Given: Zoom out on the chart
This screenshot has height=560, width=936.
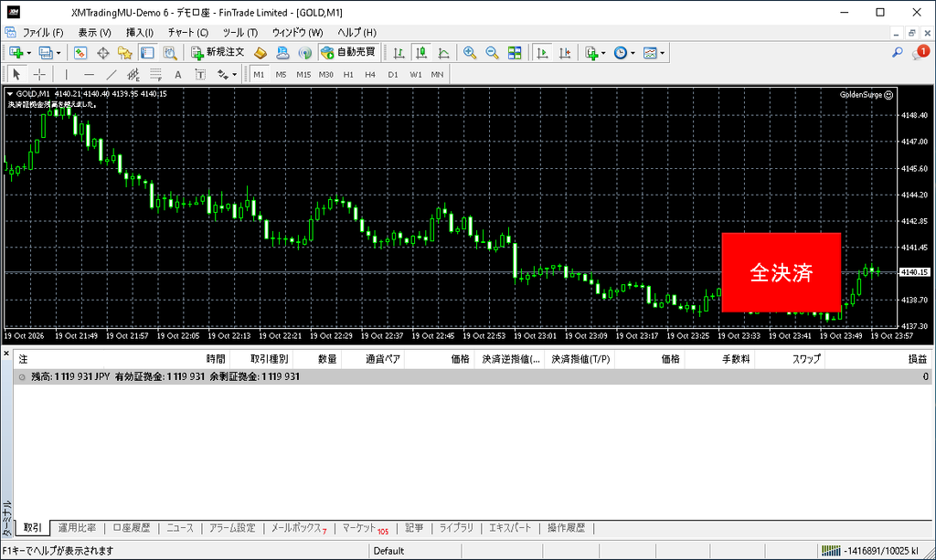Looking at the screenshot, I should [492, 53].
